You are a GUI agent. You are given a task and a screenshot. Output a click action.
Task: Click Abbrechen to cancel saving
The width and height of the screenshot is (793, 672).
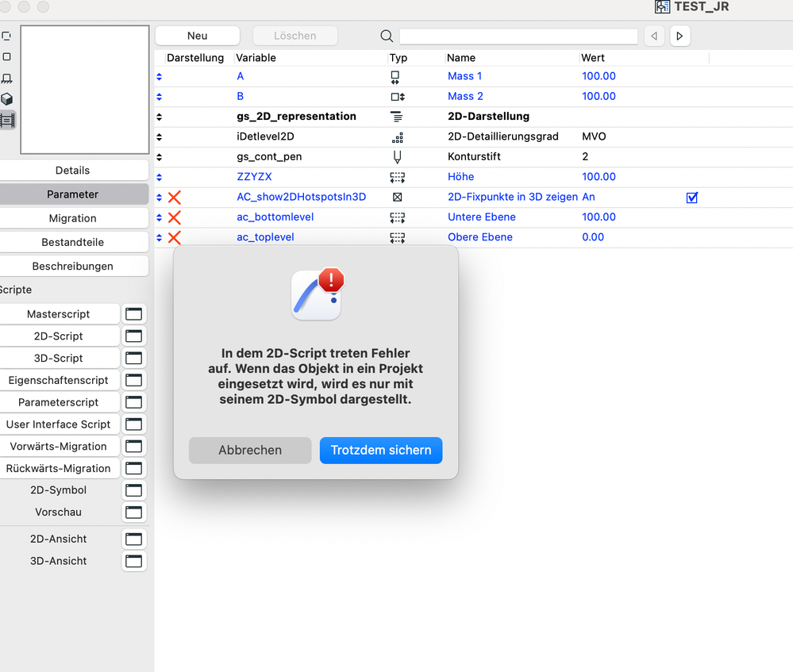click(250, 450)
